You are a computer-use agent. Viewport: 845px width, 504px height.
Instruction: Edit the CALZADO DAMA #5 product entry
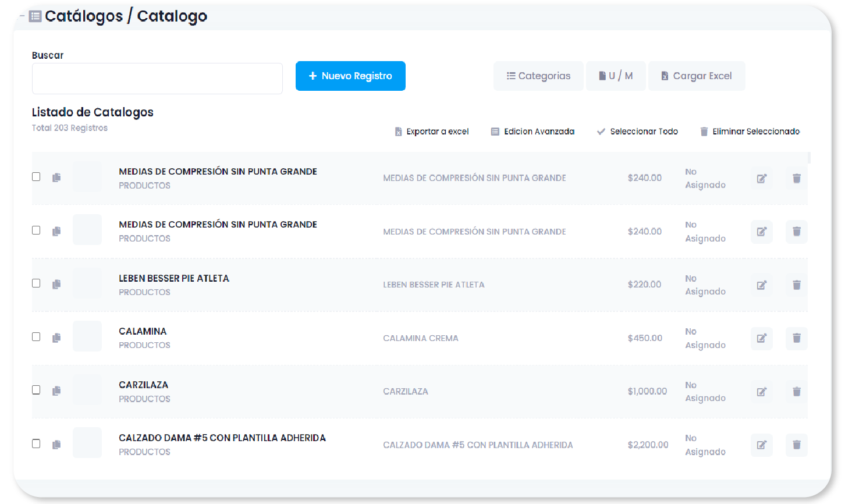[x=761, y=445]
